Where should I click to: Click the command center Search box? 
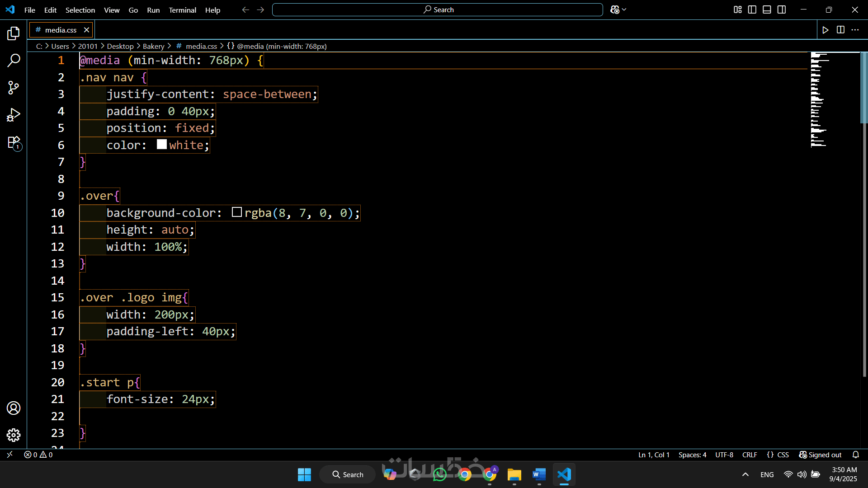(x=437, y=9)
